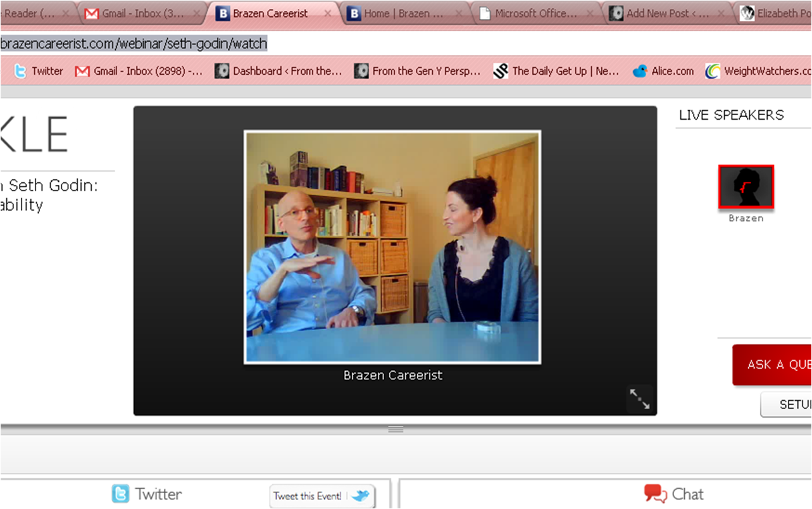Switch to the Gmail Inbox browser tab
The height and width of the screenshot is (509, 812).
143,13
